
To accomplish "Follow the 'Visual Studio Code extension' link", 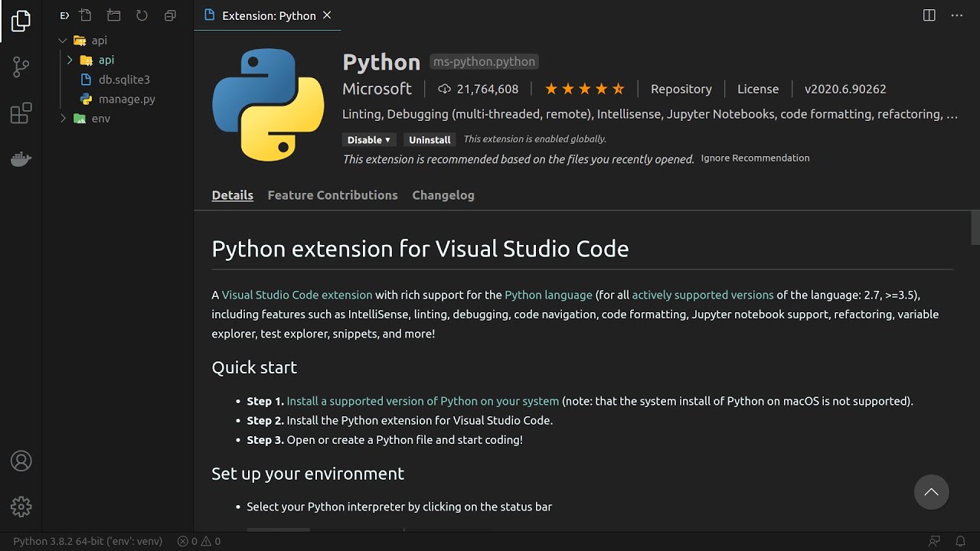I will [297, 295].
